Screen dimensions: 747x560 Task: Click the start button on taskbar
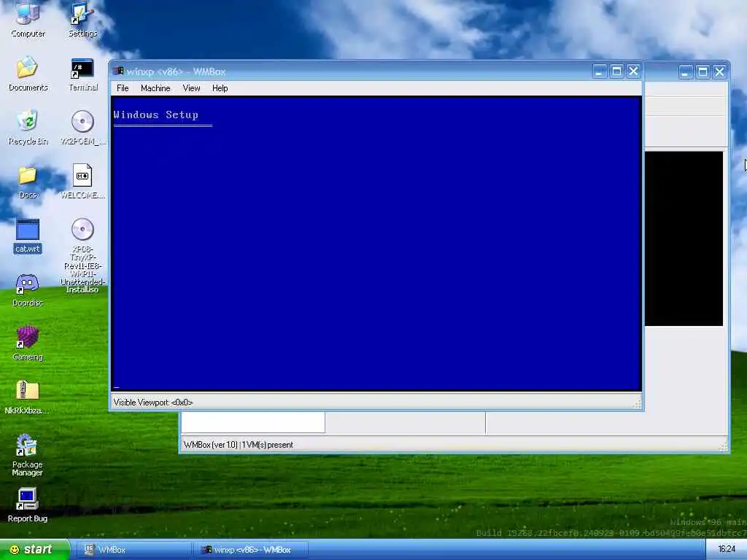tap(34, 550)
